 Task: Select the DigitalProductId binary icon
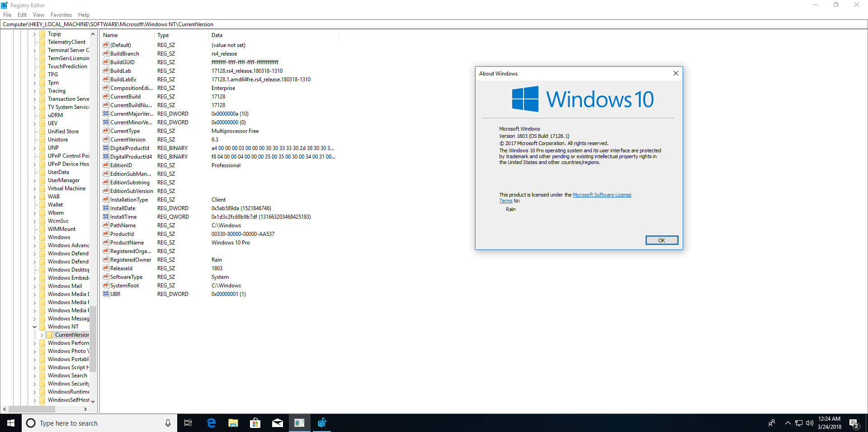[x=106, y=148]
